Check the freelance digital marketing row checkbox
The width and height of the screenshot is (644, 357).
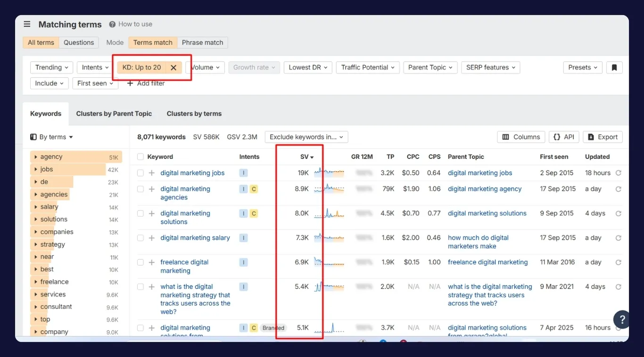click(140, 262)
